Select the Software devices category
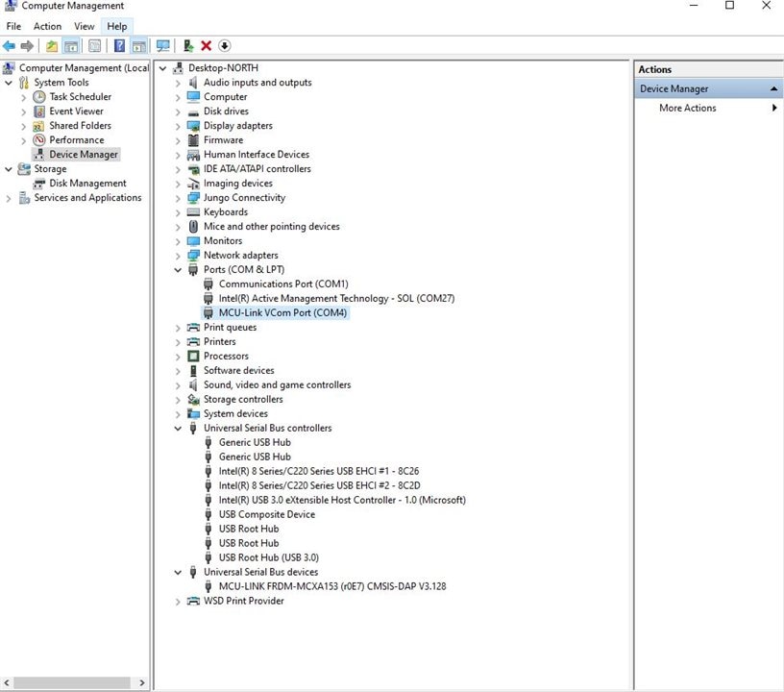This screenshot has height=692, width=784. 238,370
